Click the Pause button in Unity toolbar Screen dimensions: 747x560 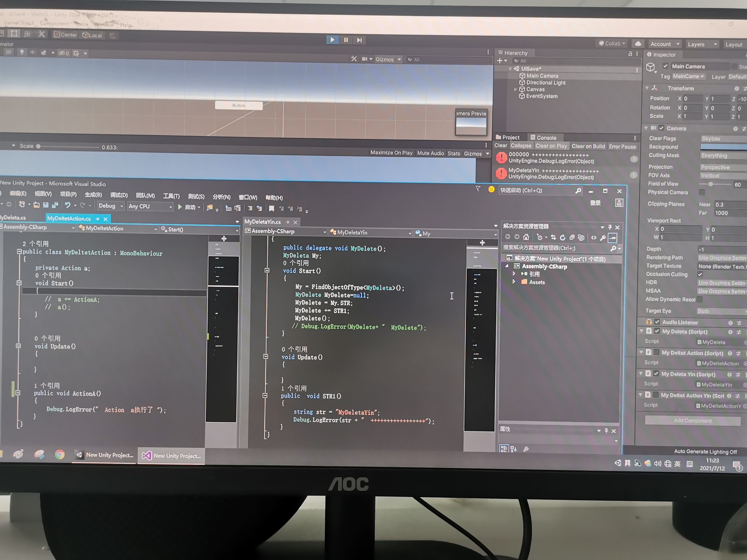coord(346,40)
